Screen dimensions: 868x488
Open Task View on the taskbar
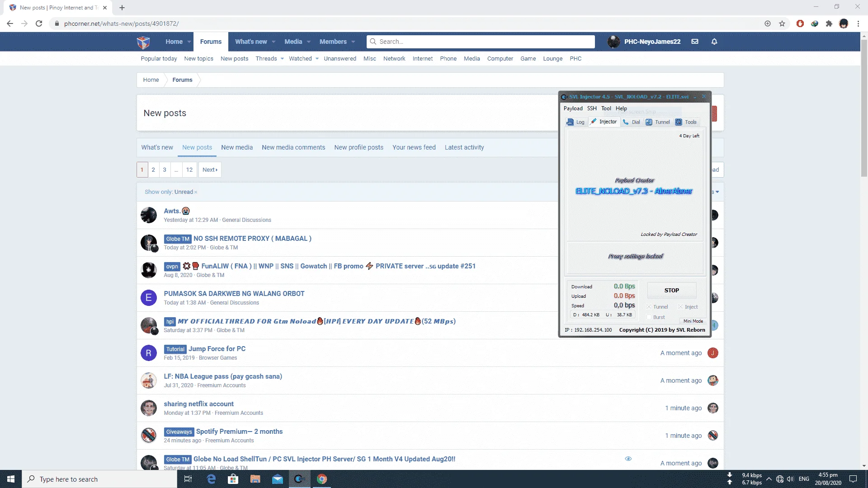(x=188, y=479)
